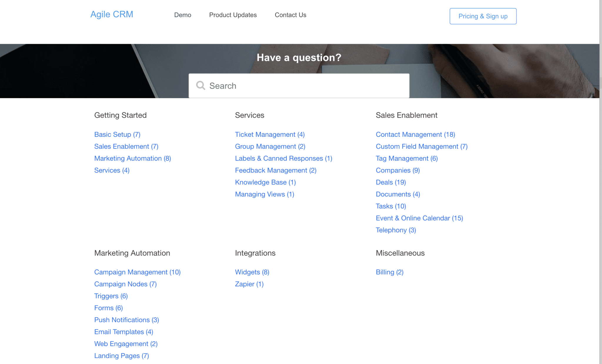This screenshot has width=602, height=364.
Task: Open Contact Management (18) link
Action: click(415, 134)
